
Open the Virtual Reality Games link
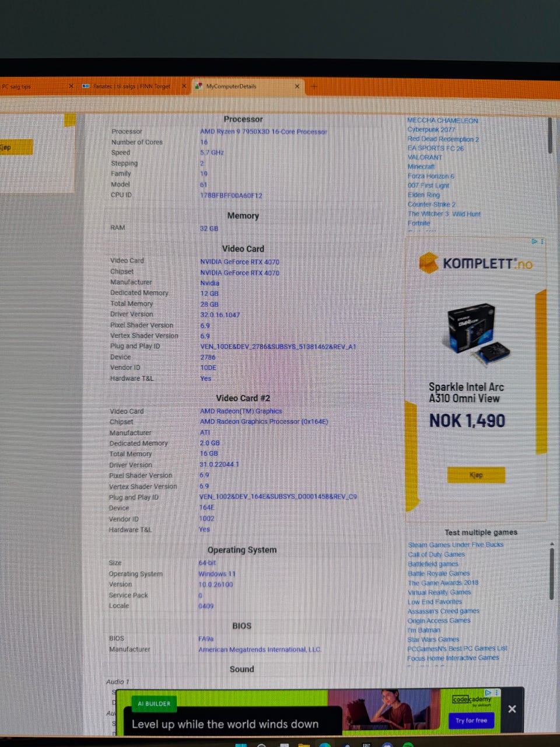(439, 592)
